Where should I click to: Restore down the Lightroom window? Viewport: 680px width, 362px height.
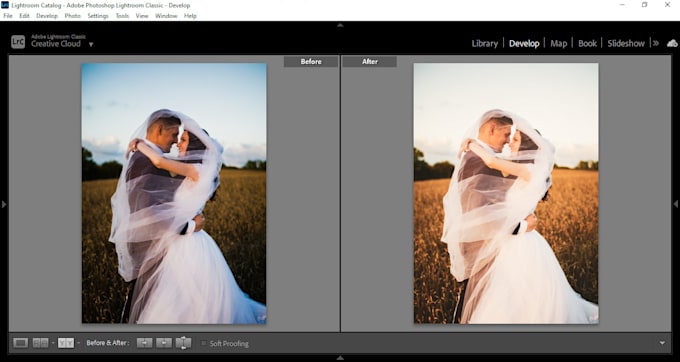[644, 5]
